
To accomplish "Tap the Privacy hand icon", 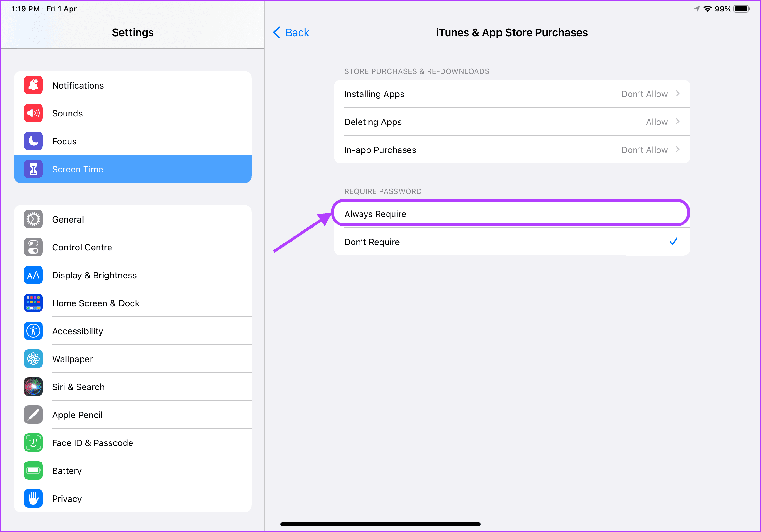I will [33, 499].
